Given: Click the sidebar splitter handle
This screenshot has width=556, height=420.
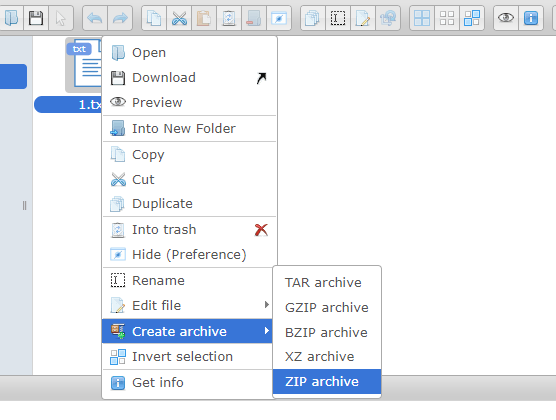Looking at the screenshot, I should pyautogui.click(x=24, y=205).
